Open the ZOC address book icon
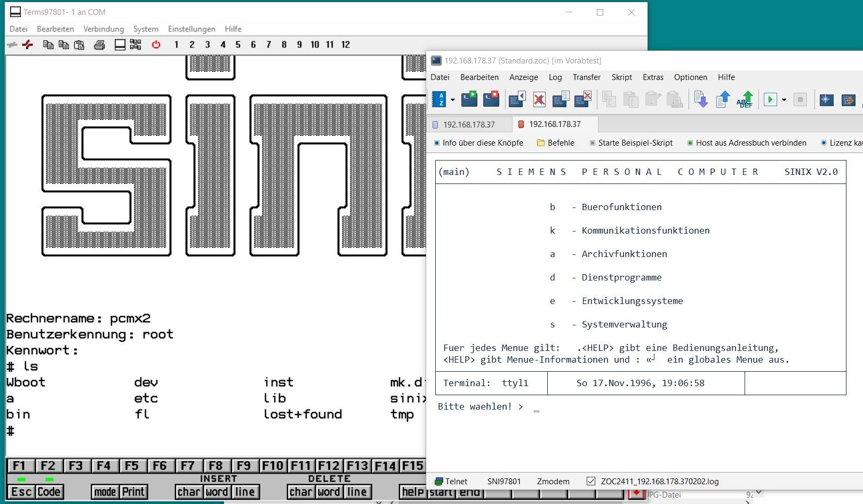Screen dimensions: 863x504 [438, 99]
